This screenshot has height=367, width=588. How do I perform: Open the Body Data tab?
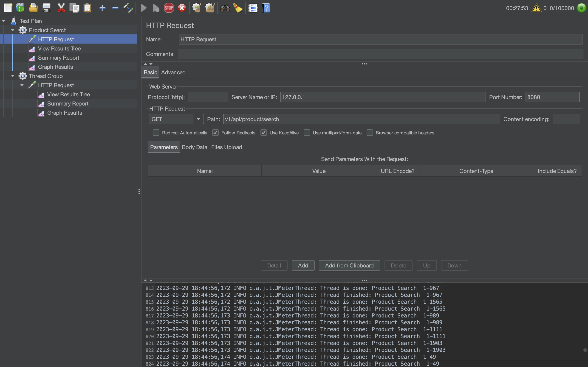pos(194,147)
